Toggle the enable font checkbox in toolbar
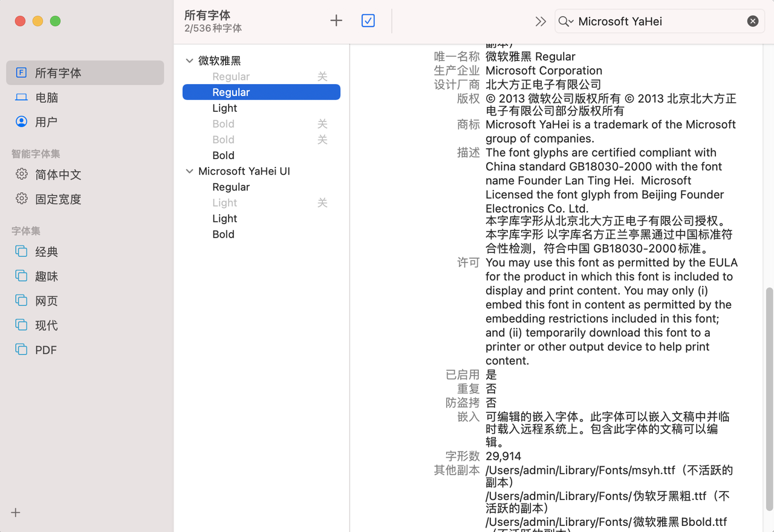 click(368, 21)
